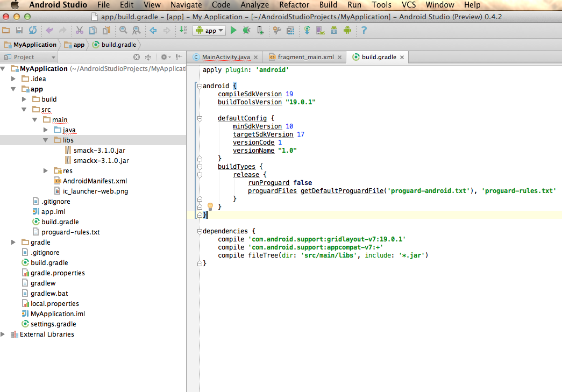The image size is (562, 392).
Task: Open the app run configuration dropdown
Action: [210, 31]
